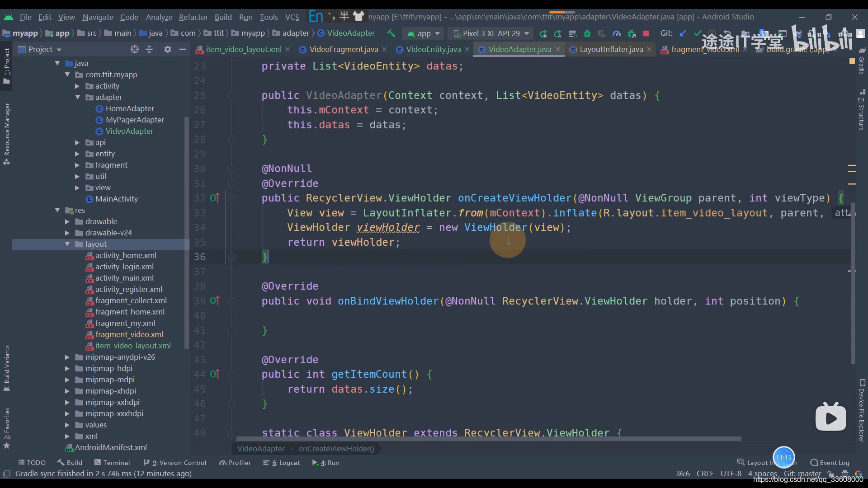This screenshot has width=868, height=488.
Task: Open the Logcat tool window
Action: pyautogui.click(x=281, y=463)
